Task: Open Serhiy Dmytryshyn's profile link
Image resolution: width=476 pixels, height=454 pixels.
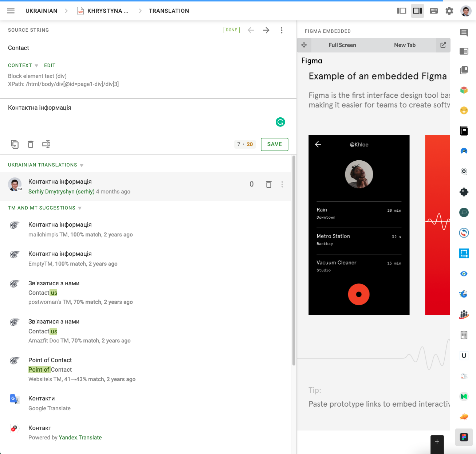Action: click(62, 192)
